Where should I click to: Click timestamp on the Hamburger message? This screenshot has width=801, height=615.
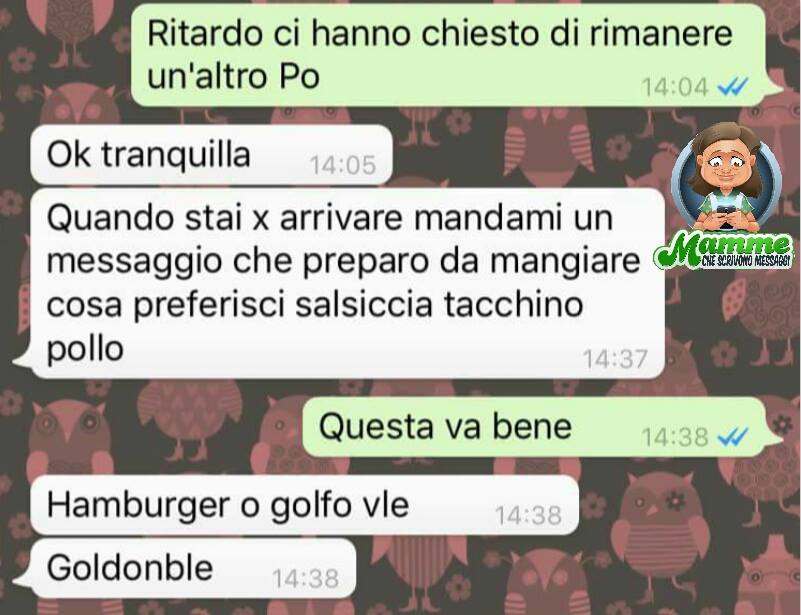pyautogui.click(x=529, y=515)
